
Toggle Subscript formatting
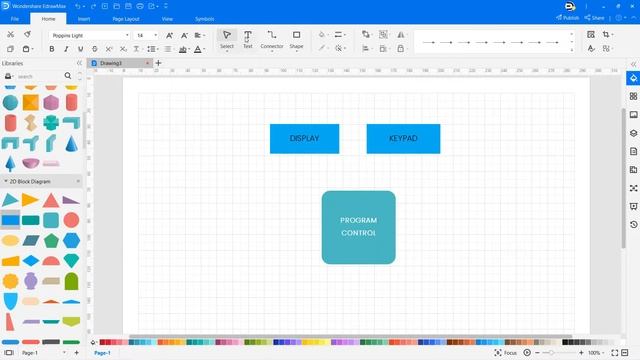pyautogui.click(x=123, y=49)
